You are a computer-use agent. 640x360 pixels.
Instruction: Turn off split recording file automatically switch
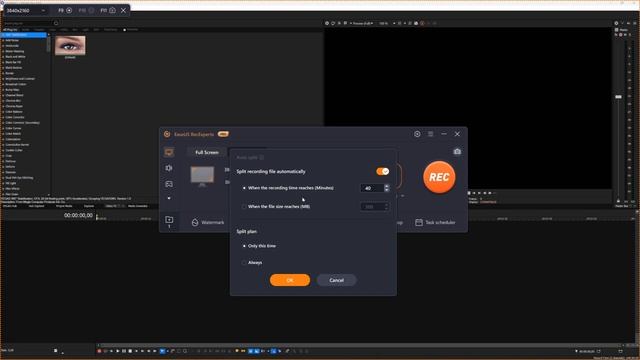click(382, 171)
